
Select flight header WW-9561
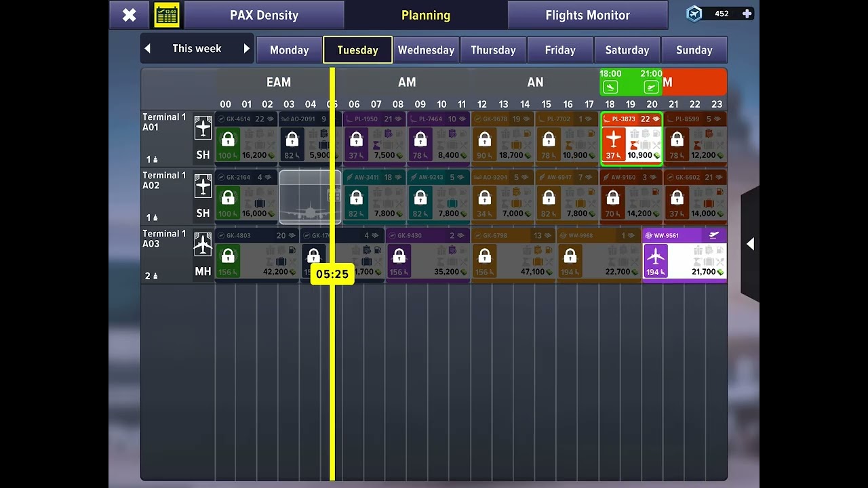(x=684, y=235)
